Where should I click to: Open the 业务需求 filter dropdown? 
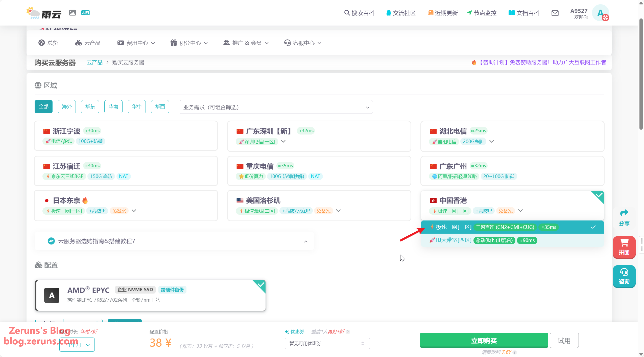coord(276,107)
